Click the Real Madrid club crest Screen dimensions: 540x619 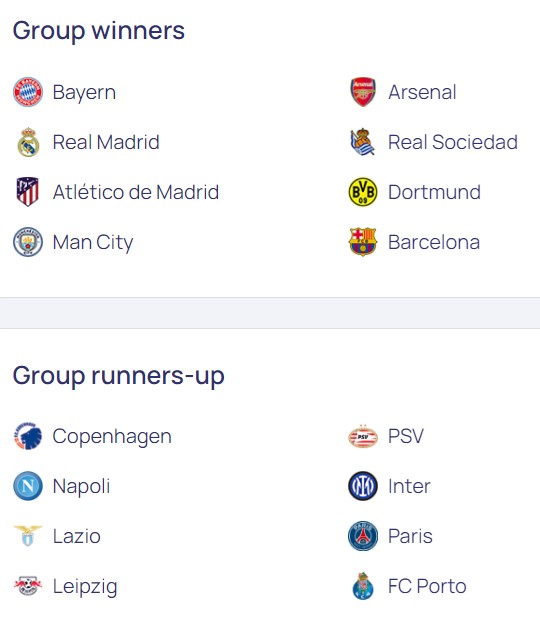coord(28,142)
